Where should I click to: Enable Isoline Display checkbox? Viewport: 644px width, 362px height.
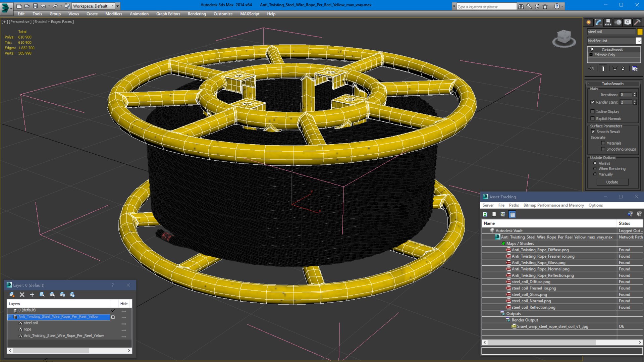coord(593,111)
